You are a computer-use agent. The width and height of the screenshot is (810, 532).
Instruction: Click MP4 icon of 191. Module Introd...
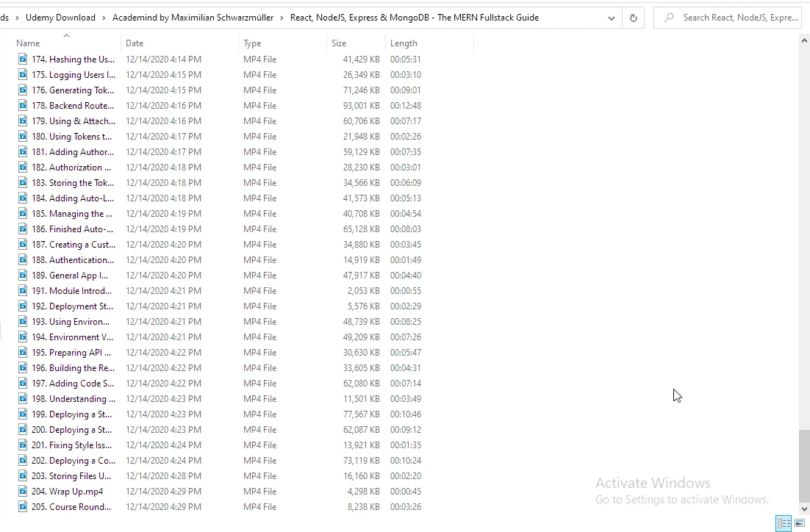pyautogui.click(x=23, y=291)
